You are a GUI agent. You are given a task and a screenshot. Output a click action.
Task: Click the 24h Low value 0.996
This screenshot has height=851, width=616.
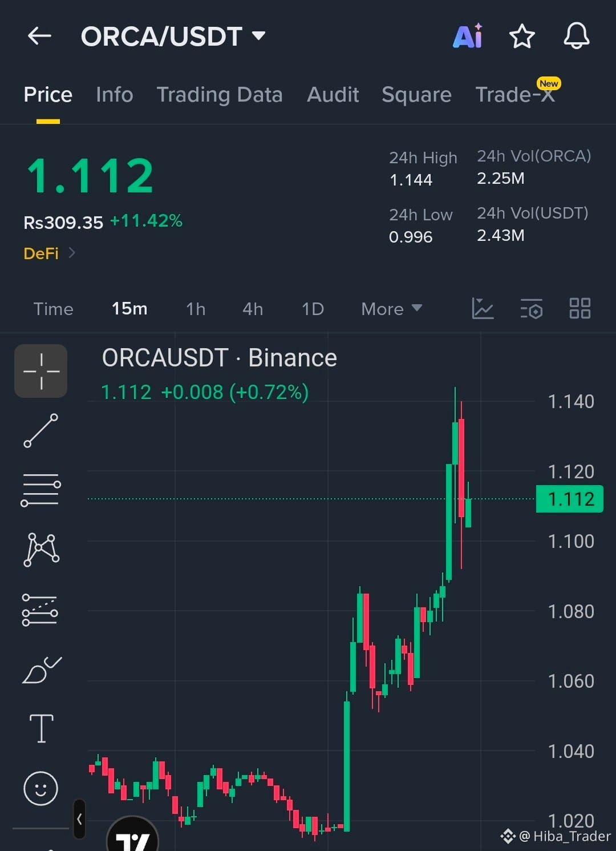point(411,236)
